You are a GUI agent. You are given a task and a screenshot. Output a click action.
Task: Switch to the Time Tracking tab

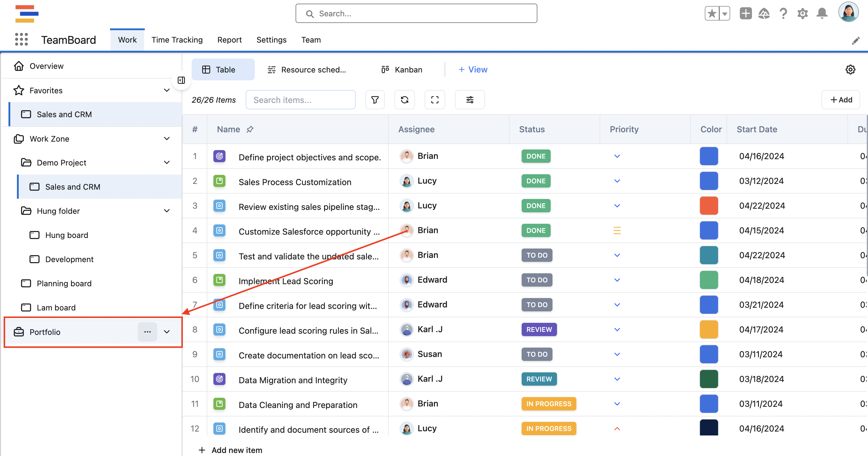(177, 40)
